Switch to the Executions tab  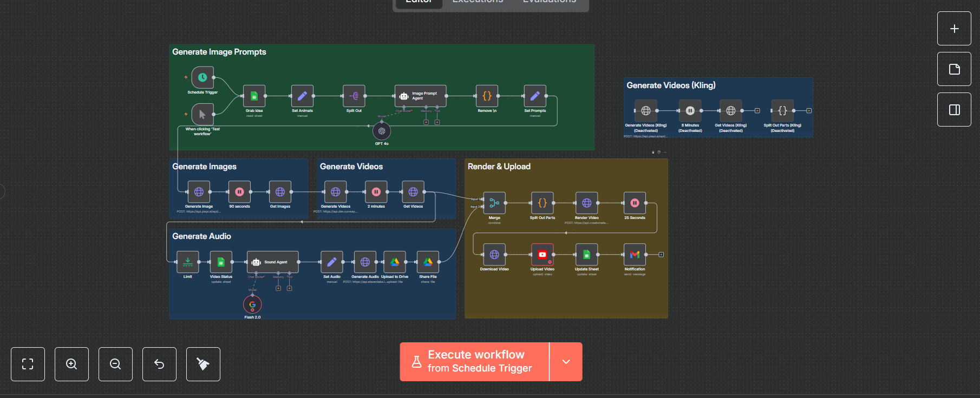(478, 2)
